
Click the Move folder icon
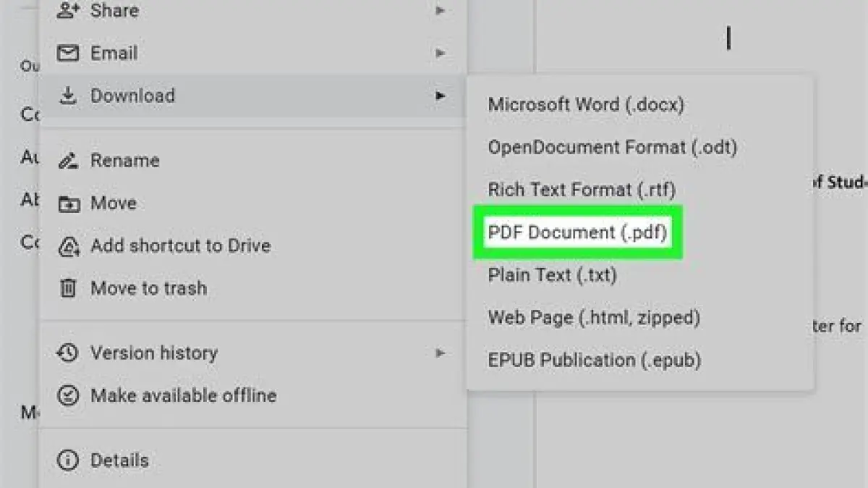67,203
